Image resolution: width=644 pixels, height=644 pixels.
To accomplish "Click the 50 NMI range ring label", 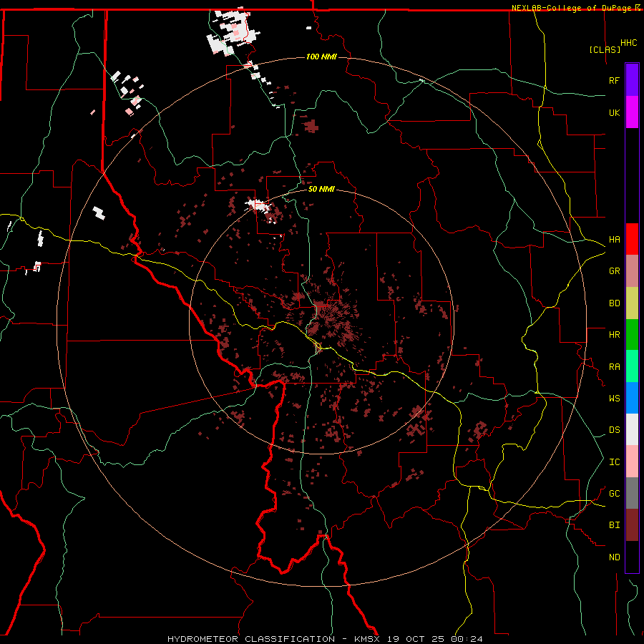I will [x=321, y=189].
